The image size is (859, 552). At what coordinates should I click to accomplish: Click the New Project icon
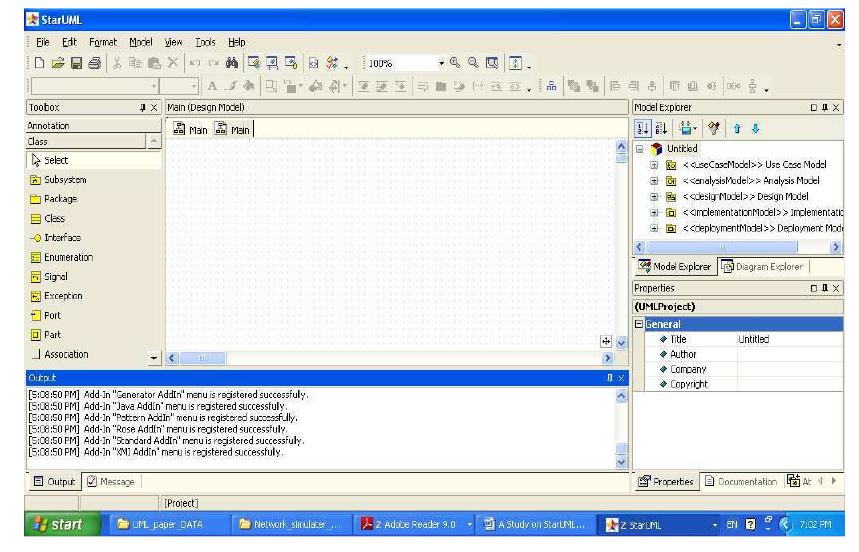tap(39, 63)
